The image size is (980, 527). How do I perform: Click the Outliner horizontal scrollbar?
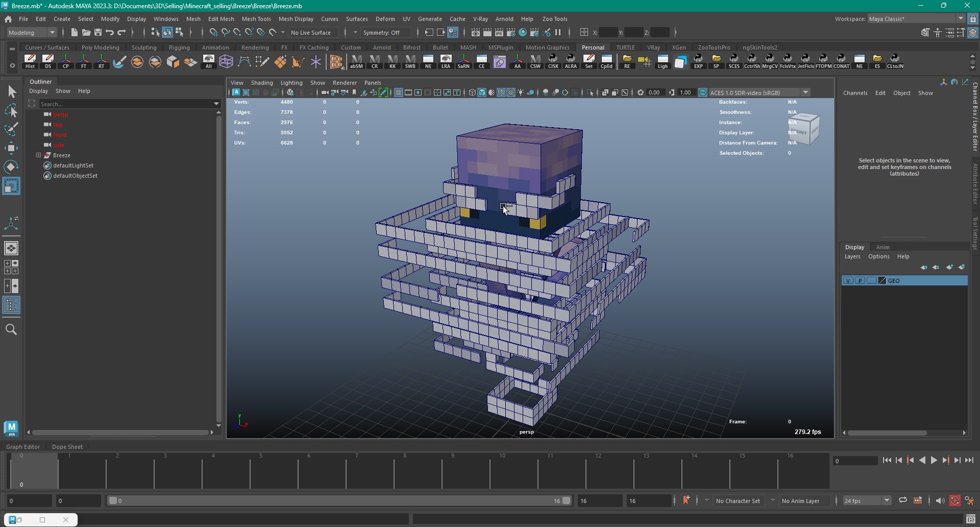tap(119, 432)
